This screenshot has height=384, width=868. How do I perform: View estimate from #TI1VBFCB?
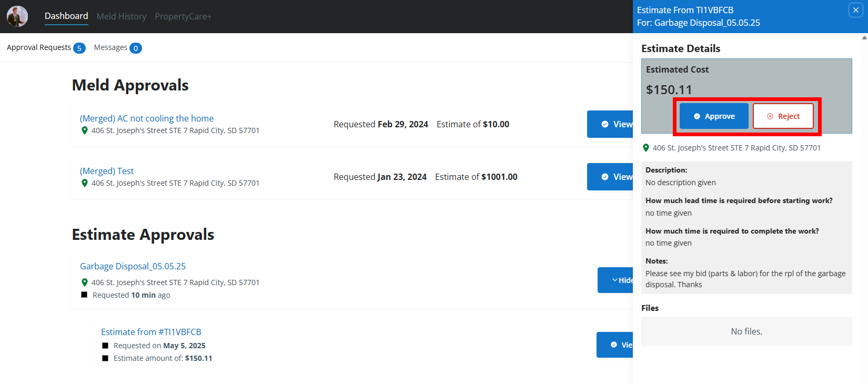pos(615,345)
